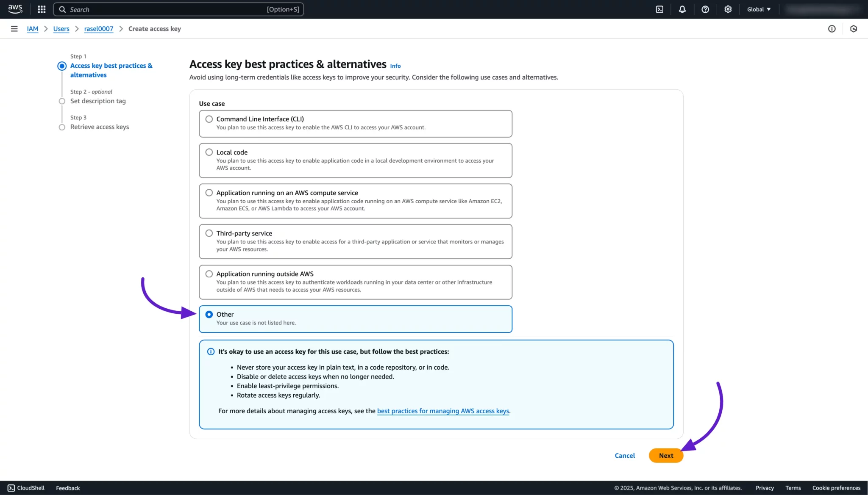Viewport: 868px width, 495px height.
Task: Choose Third-party service use case
Action: 209,233
